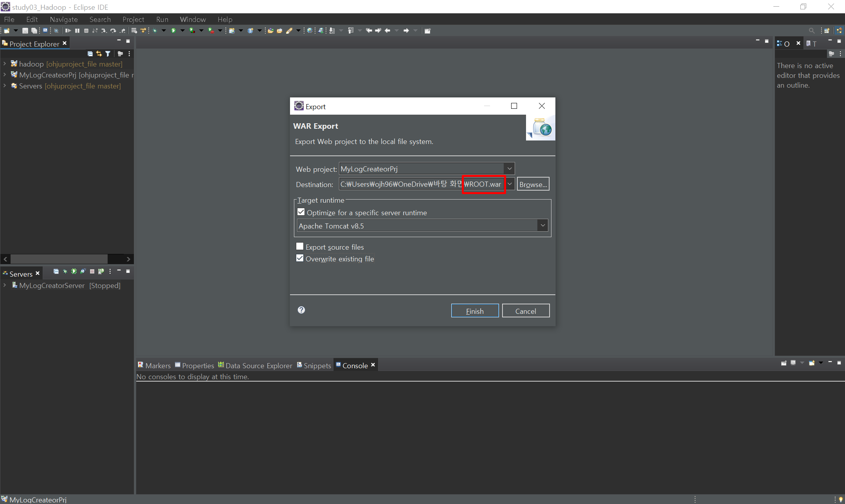The width and height of the screenshot is (845, 504).
Task: Open the Web project dropdown
Action: pos(509,169)
